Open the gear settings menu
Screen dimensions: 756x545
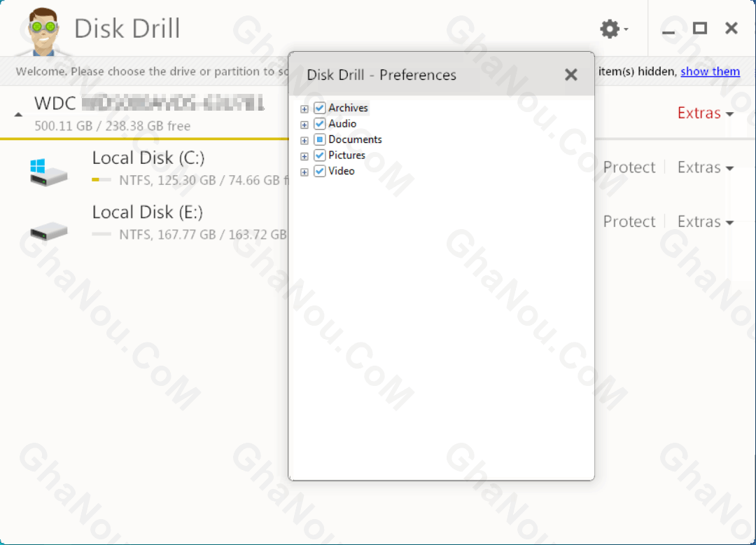tap(614, 29)
